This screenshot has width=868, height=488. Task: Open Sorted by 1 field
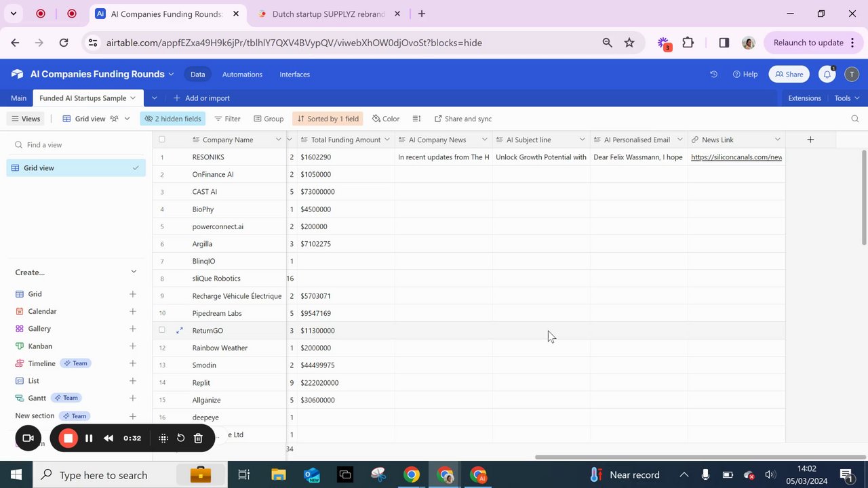click(x=328, y=119)
